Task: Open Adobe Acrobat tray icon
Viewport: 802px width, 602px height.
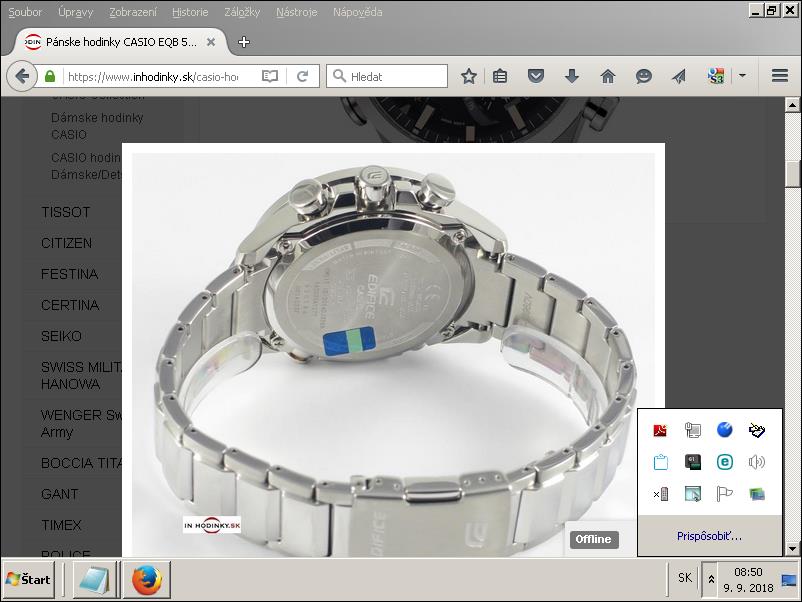Action: [x=660, y=431]
